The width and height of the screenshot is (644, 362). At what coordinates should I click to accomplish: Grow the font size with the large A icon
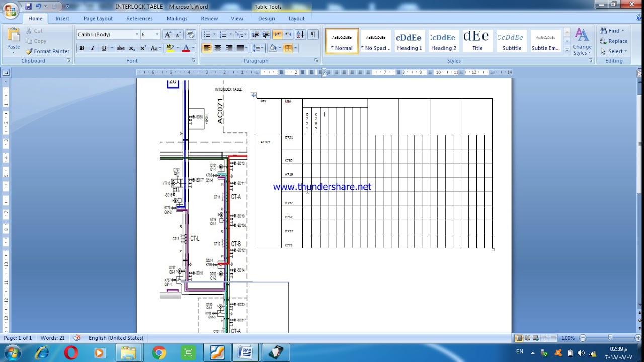click(168, 34)
